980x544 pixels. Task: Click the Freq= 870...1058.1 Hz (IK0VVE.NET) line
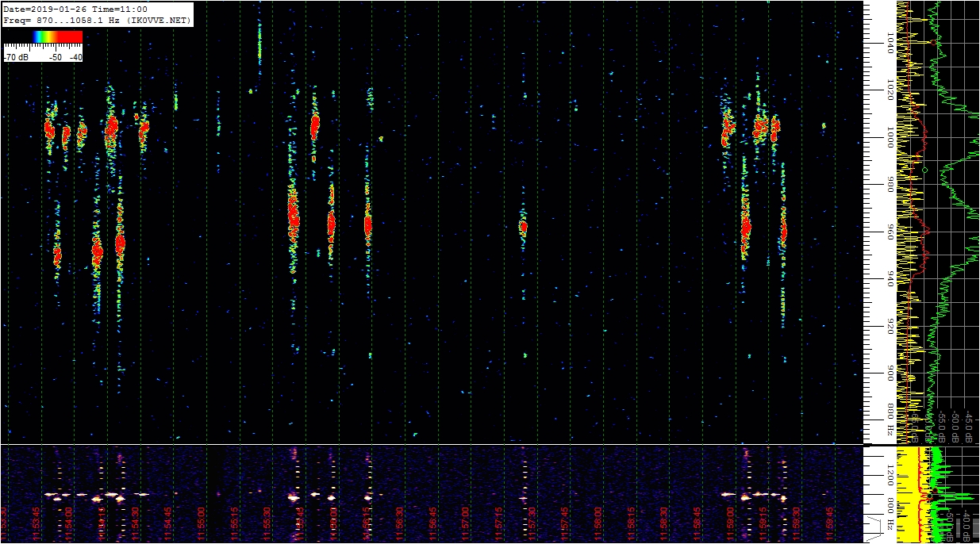[x=97, y=20]
